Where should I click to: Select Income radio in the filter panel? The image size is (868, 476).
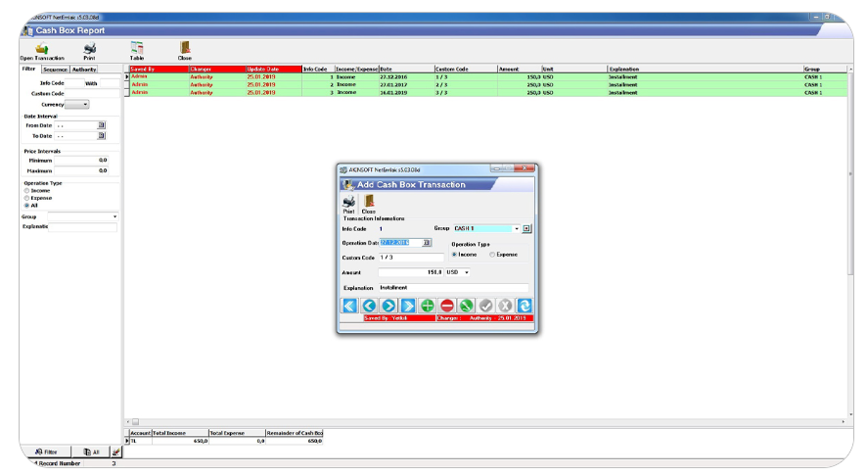coord(26,191)
